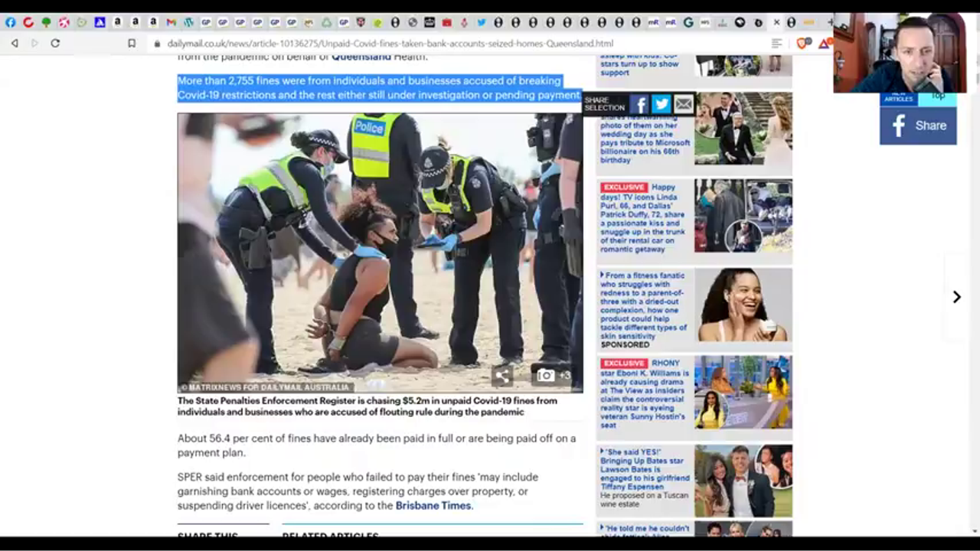Close the currently active browser tab
This screenshot has width=980, height=551.
point(776,22)
